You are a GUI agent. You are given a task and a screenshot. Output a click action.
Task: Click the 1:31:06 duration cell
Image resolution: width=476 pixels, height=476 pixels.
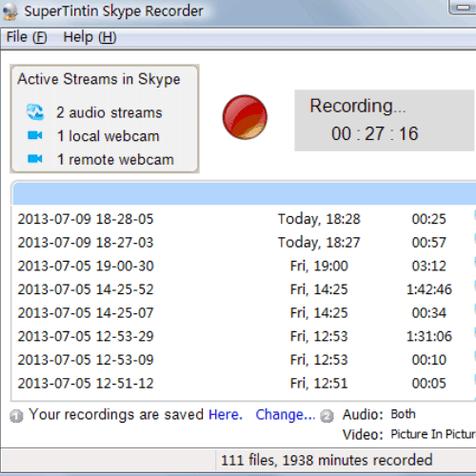(x=429, y=336)
